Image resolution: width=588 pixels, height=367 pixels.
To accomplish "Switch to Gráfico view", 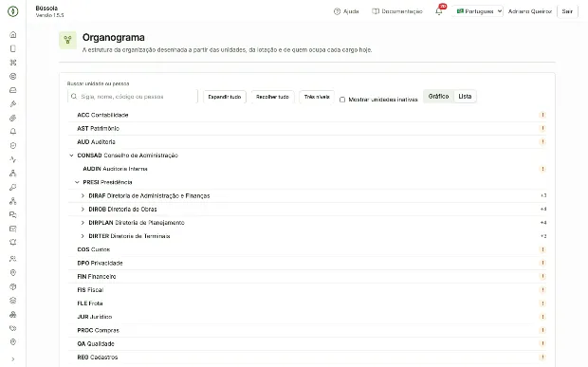I will [438, 97].
